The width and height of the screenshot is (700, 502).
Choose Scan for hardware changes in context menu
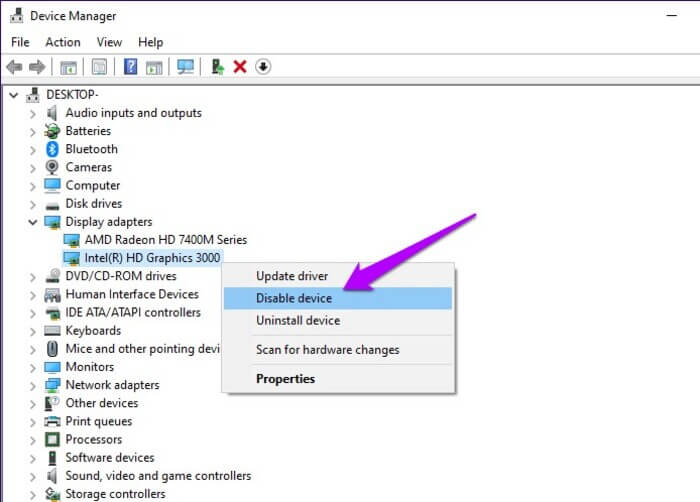338,350
